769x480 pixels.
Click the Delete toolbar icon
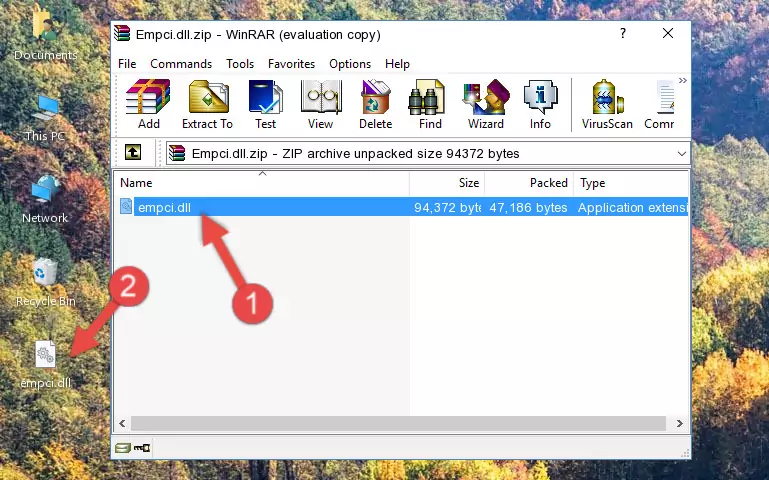(376, 104)
